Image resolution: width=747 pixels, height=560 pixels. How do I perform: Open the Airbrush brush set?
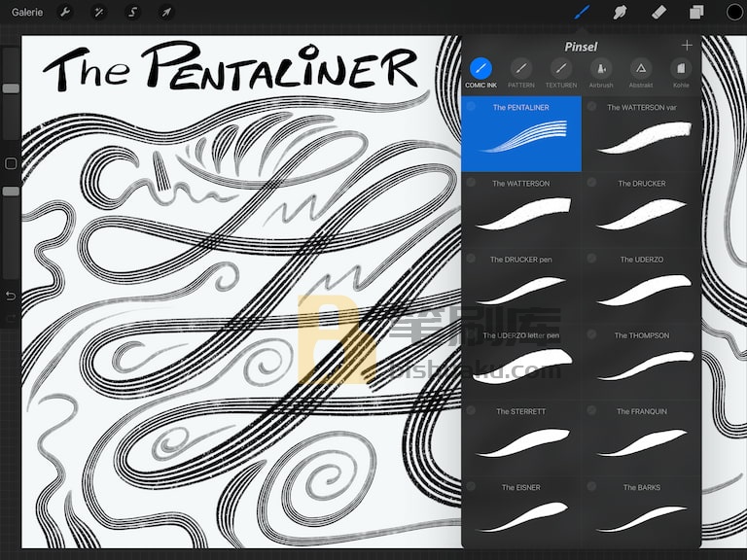click(601, 73)
